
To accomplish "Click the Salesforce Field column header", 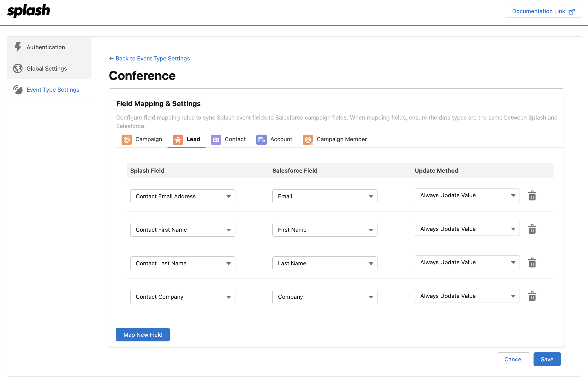I will click(295, 170).
